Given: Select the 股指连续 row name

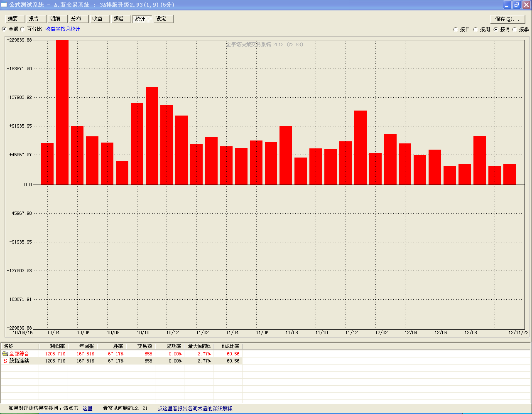Looking at the screenshot, I should point(19,361).
